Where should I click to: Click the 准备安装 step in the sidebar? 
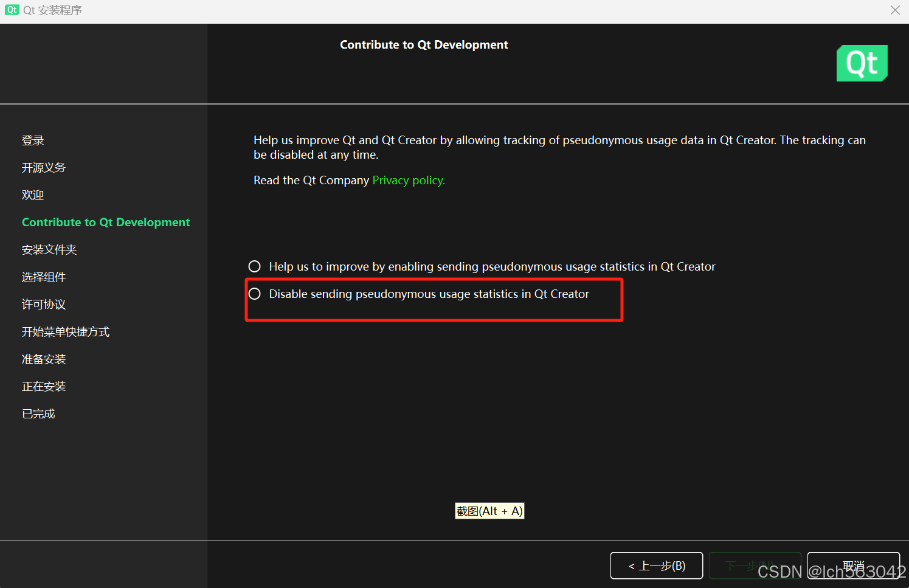coord(44,359)
